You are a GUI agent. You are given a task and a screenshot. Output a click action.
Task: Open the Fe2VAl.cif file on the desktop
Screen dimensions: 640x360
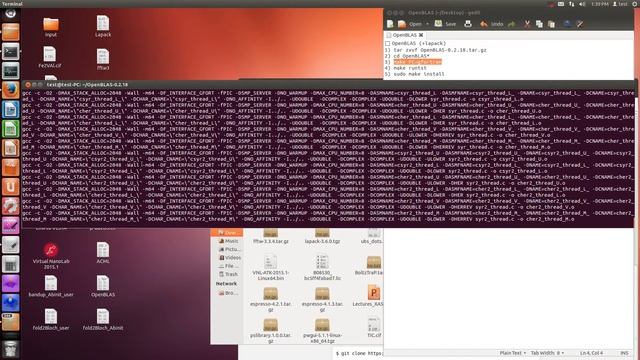pyautogui.click(x=50, y=57)
